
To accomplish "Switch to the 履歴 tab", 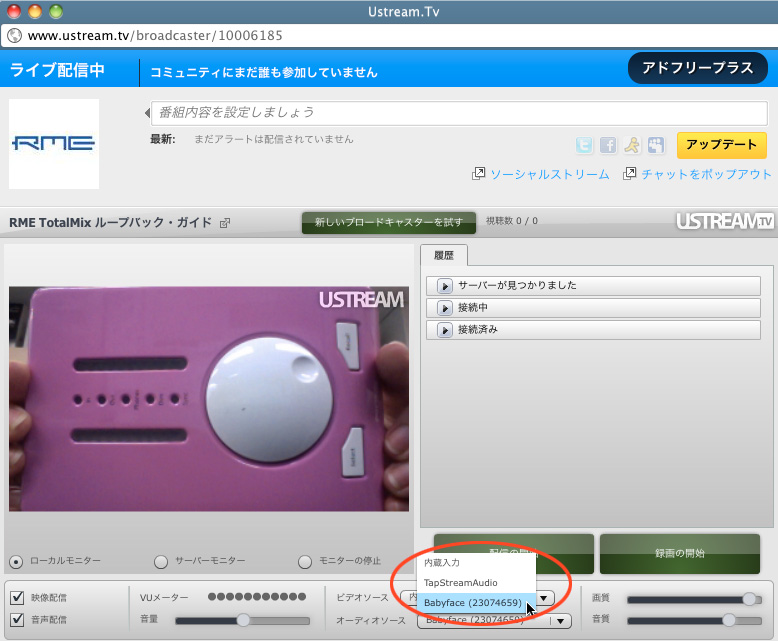I will (442, 256).
